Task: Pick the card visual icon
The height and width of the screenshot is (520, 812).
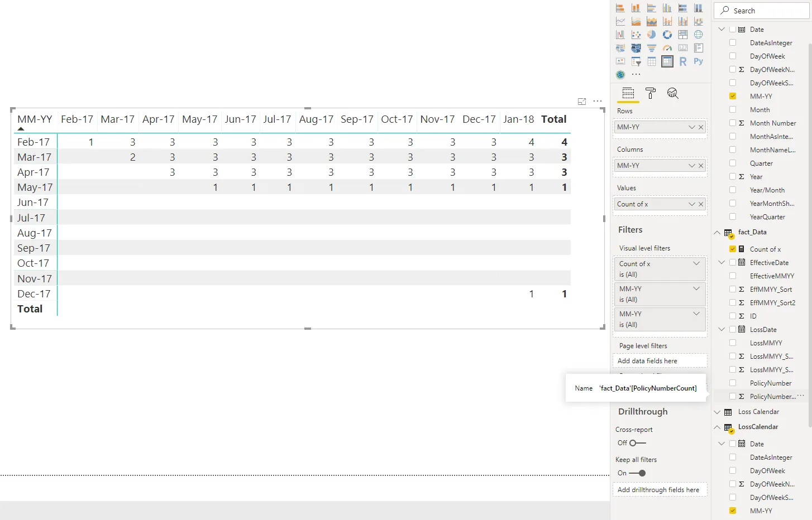Action: (x=683, y=48)
